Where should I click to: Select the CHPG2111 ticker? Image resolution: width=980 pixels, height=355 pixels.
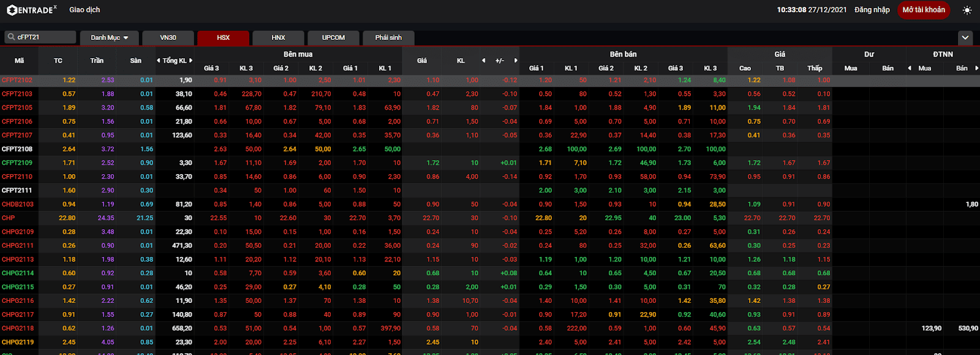point(18,246)
